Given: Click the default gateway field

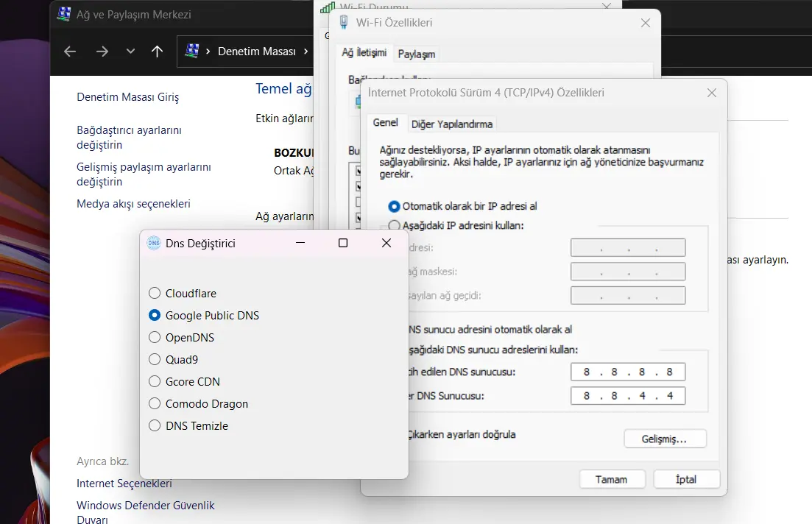Looking at the screenshot, I should tap(628, 296).
